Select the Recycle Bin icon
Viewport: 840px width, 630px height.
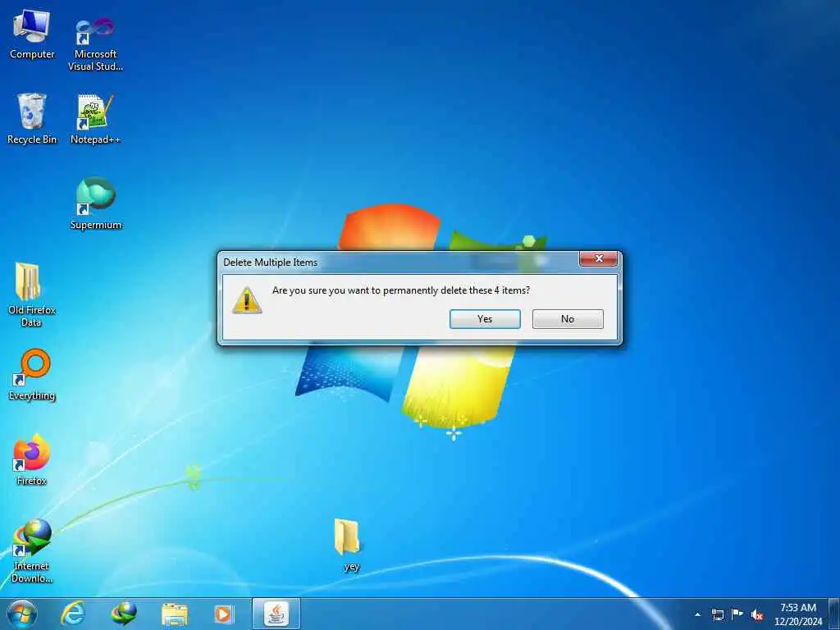[x=32, y=118]
